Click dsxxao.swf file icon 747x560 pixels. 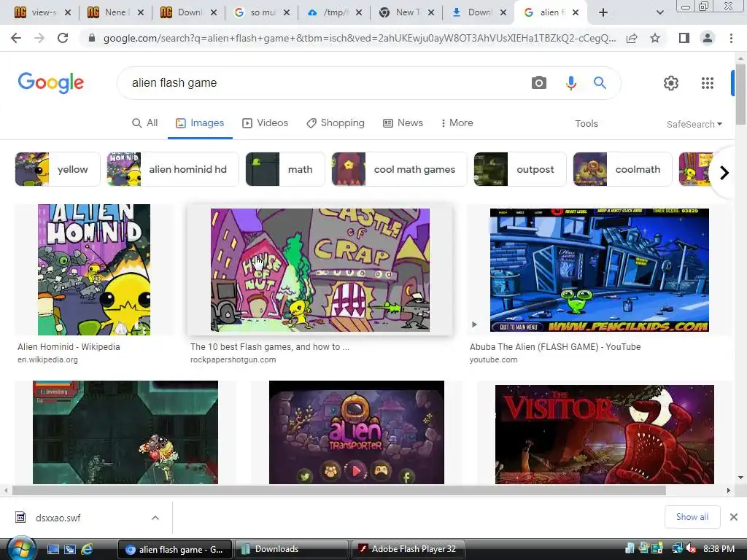(20, 517)
